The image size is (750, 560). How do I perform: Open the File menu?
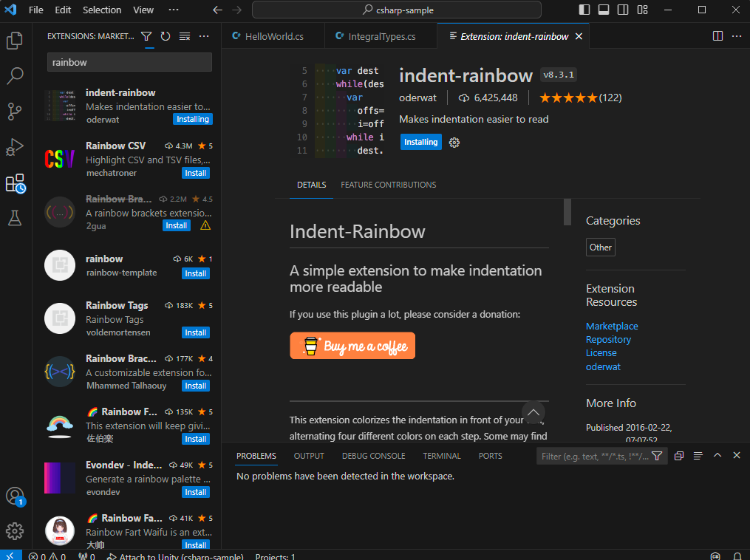(36, 10)
